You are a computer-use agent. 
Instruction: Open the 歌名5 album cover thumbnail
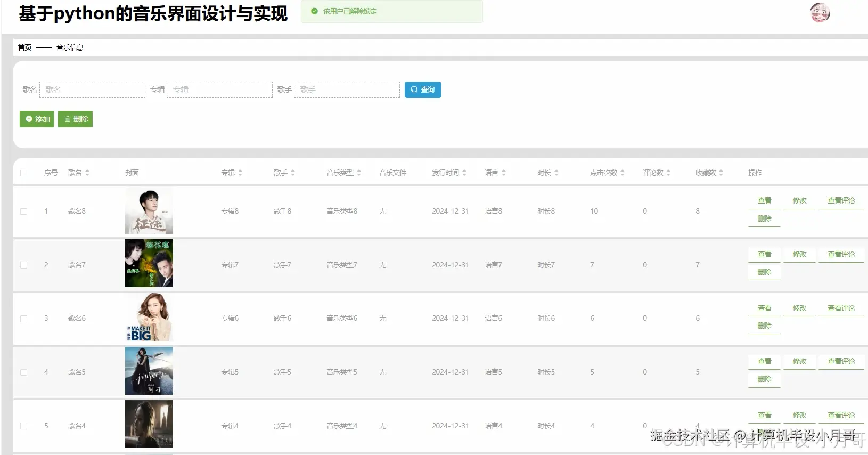(149, 371)
